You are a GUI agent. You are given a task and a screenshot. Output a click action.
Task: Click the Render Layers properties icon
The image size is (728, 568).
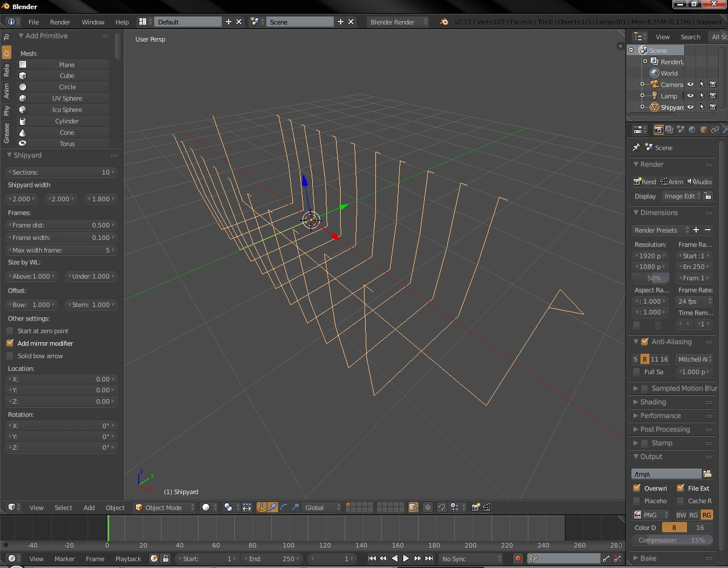pos(669,130)
